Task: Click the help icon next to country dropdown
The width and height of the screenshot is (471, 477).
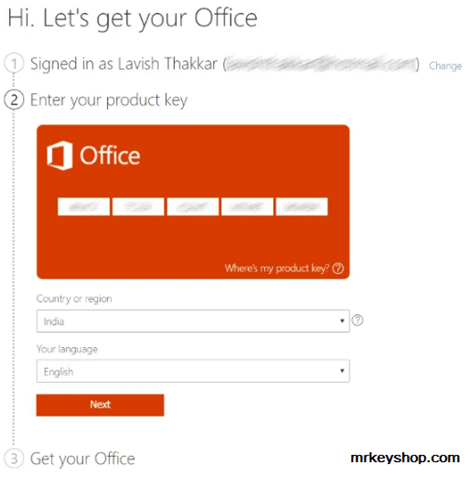Action: coord(357,320)
